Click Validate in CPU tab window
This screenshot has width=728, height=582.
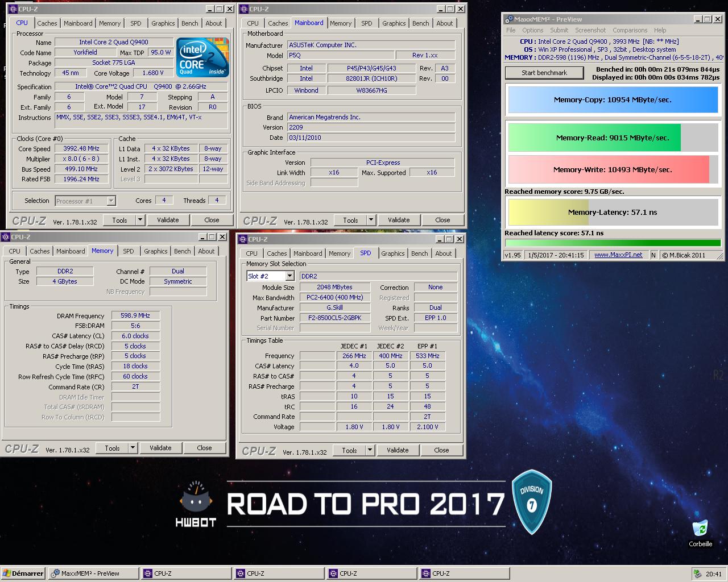[168, 220]
